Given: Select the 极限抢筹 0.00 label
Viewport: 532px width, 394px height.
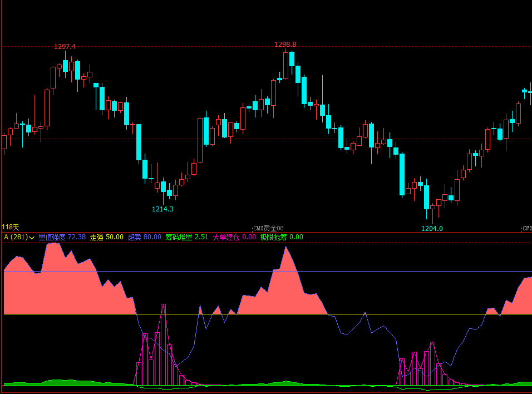Looking at the screenshot, I should point(282,237).
